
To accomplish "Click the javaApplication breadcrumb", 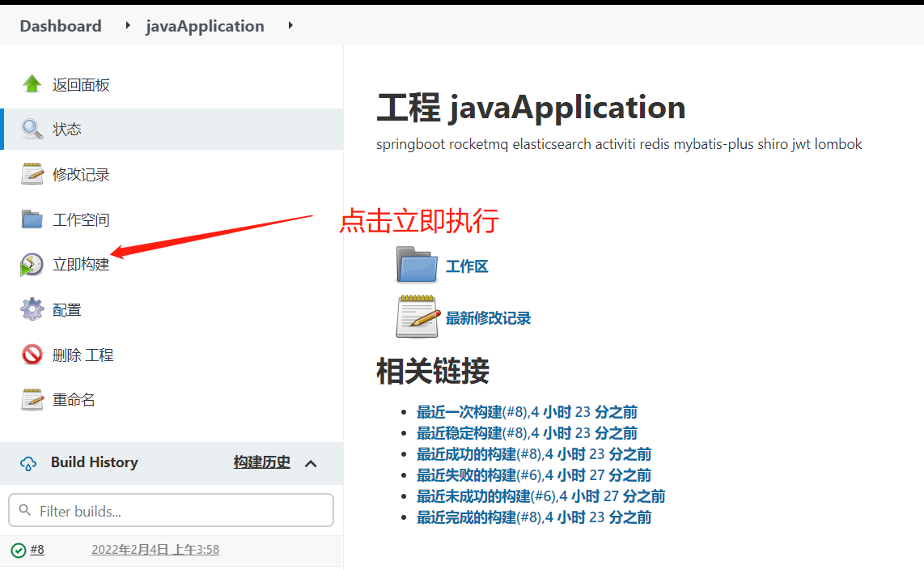I will 205,26.
